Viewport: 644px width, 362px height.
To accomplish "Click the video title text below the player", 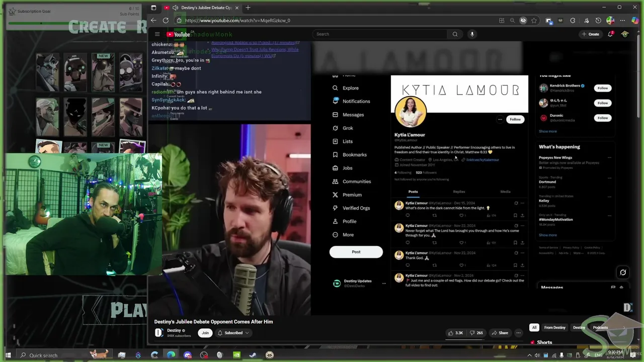I will (213, 322).
